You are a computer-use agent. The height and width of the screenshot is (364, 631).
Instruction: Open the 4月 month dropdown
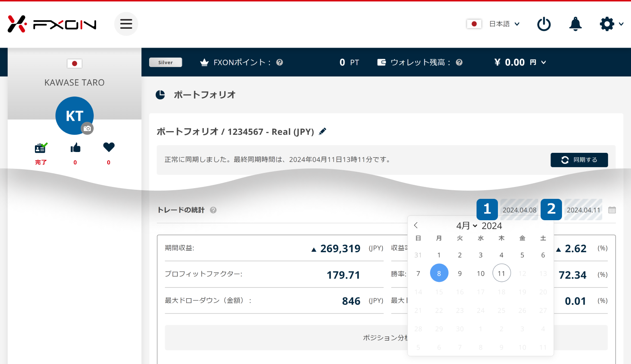(x=467, y=226)
